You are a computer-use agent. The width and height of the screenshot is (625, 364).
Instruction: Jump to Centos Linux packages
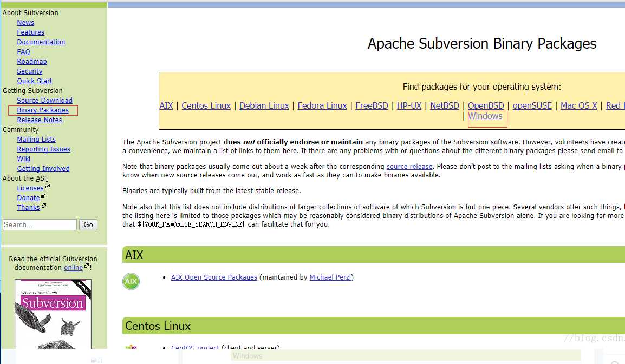tap(206, 106)
